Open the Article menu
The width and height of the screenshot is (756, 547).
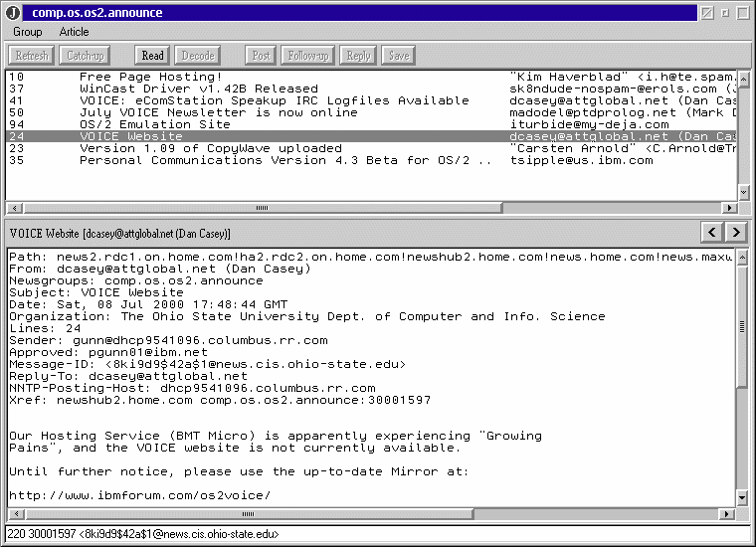point(74,32)
